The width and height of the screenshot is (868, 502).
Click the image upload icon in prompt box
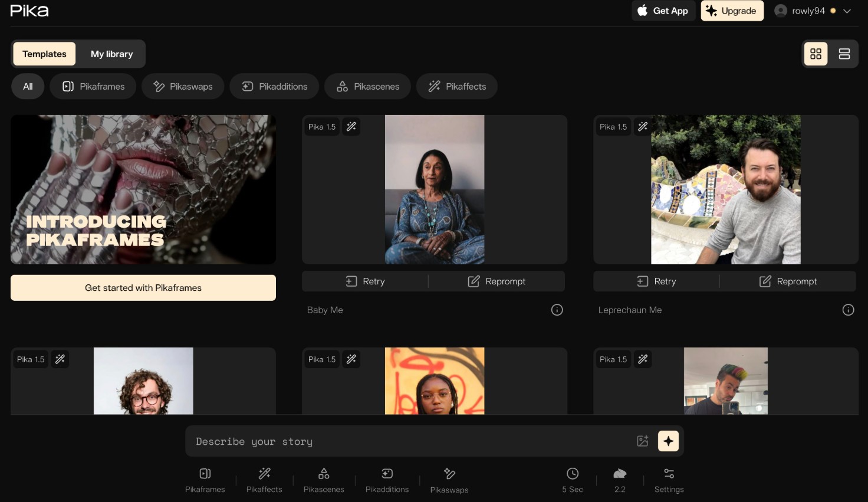(643, 441)
